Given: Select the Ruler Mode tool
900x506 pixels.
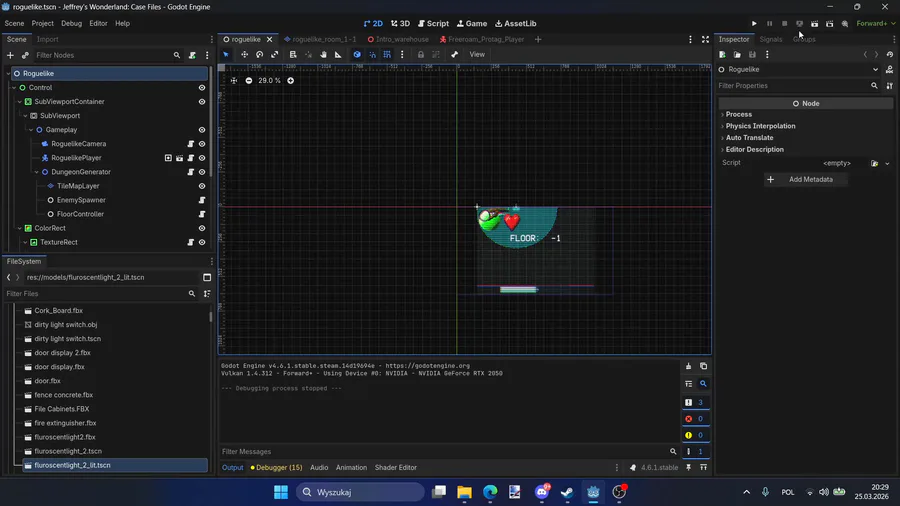Looking at the screenshot, I should click(x=338, y=55).
